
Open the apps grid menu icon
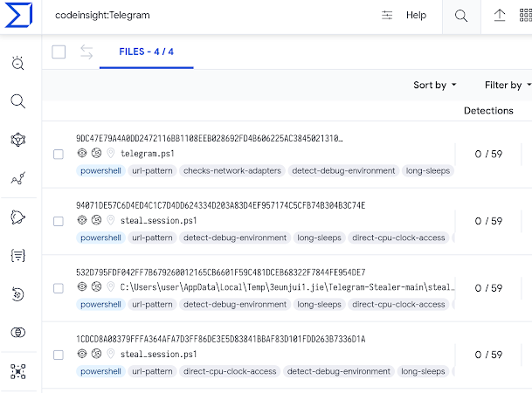tap(524, 16)
